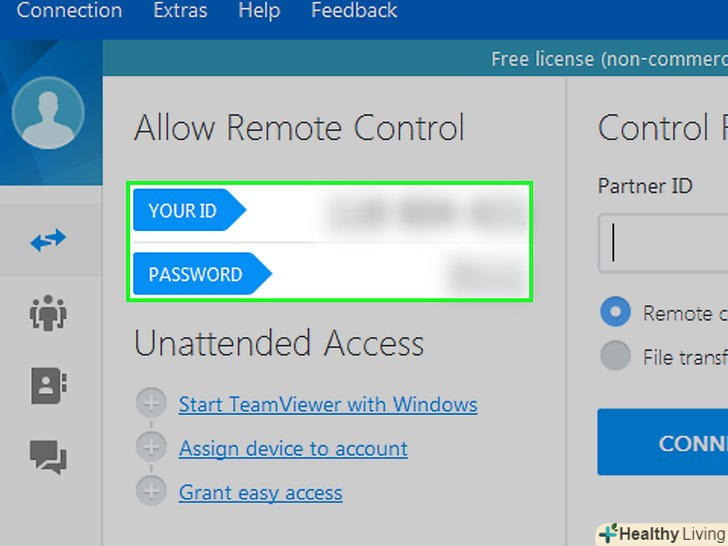Image resolution: width=728 pixels, height=546 pixels.
Task: Click the blurred Your ID value
Action: coord(422,211)
